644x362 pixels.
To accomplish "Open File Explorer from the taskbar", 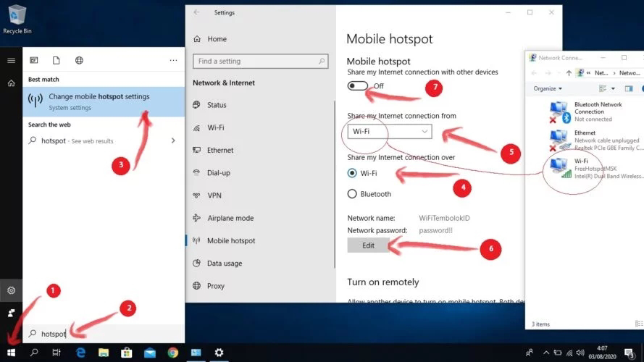I will click(104, 353).
